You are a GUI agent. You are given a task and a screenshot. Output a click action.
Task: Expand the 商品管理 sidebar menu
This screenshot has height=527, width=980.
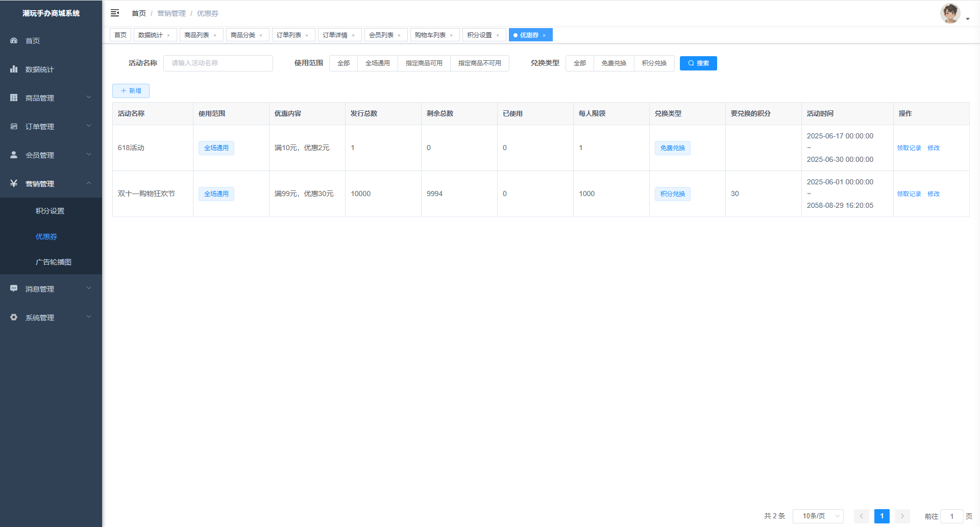pos(51,98)
